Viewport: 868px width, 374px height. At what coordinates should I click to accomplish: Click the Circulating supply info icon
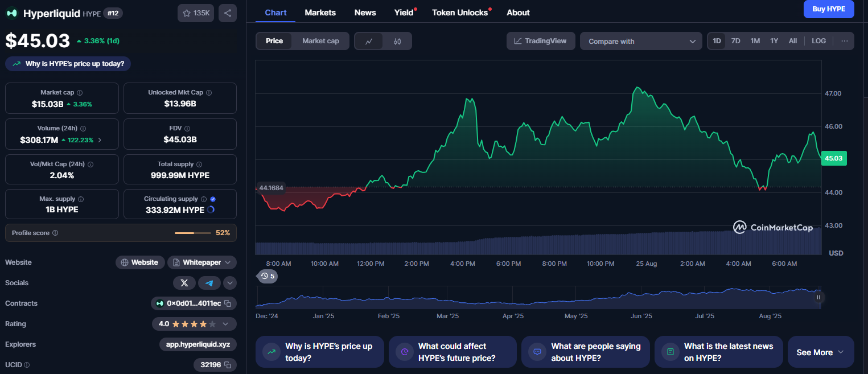(x=204, y=199)
